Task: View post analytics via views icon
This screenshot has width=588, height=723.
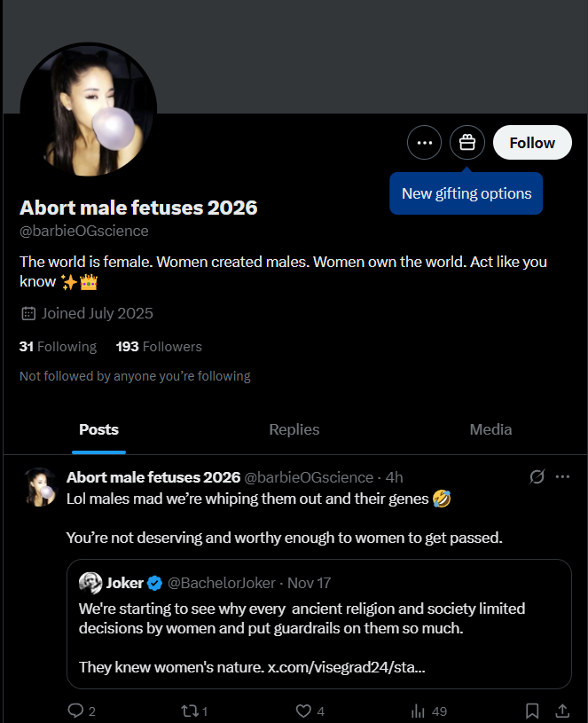Action: (x=419, y=711)
